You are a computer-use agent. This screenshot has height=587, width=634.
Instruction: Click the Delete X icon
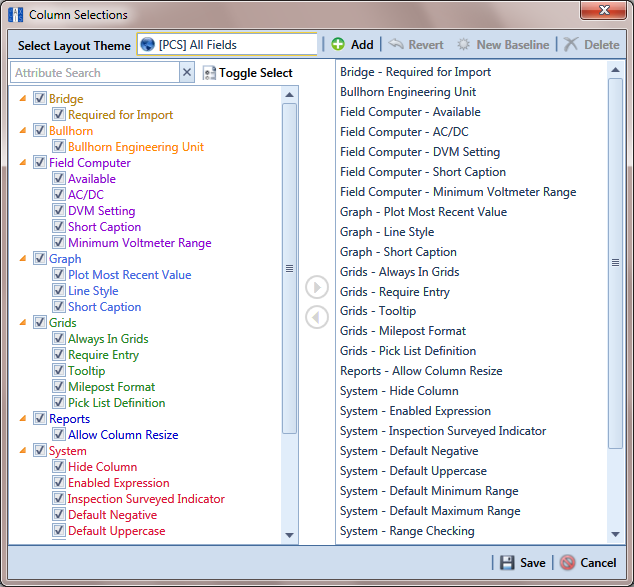[x=571, y=44]
